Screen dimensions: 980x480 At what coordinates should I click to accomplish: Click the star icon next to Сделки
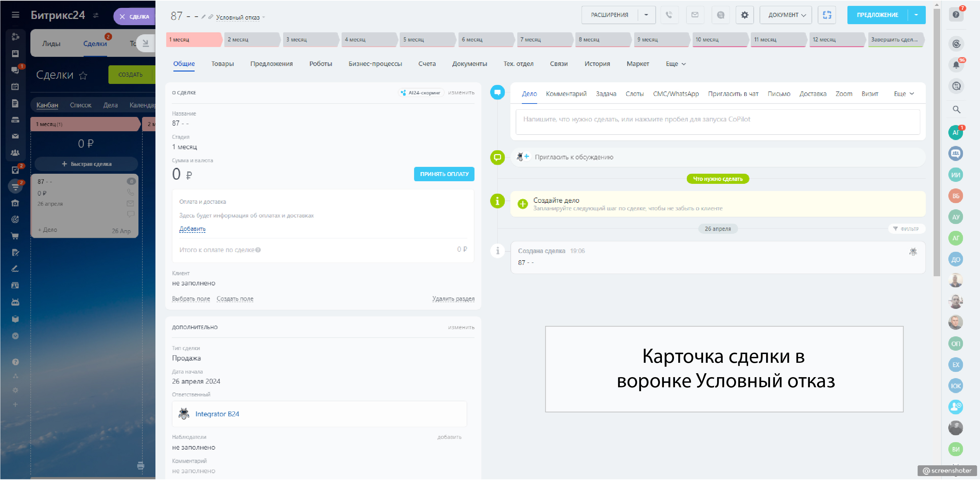click(x=83, y=75)
